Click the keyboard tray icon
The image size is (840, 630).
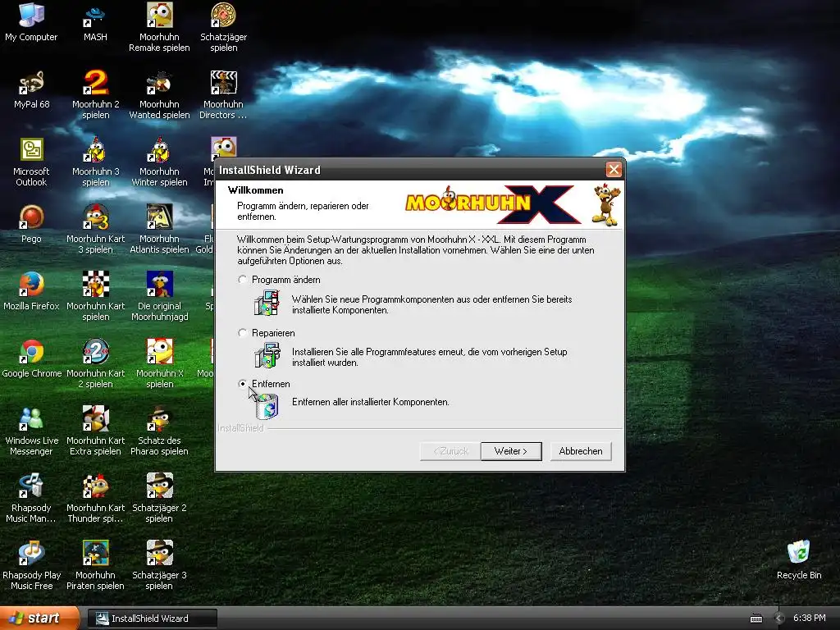756,619
